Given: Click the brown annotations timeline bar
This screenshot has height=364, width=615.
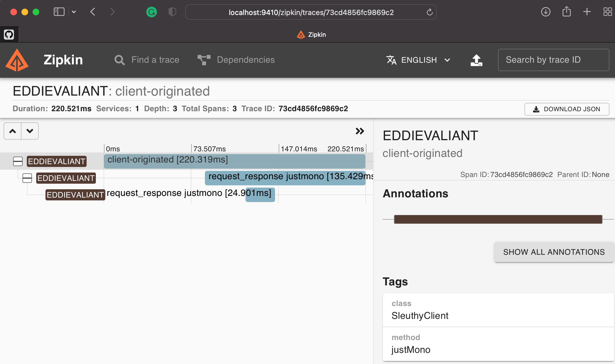Looking at the screenshot, I should click(498, 219).
